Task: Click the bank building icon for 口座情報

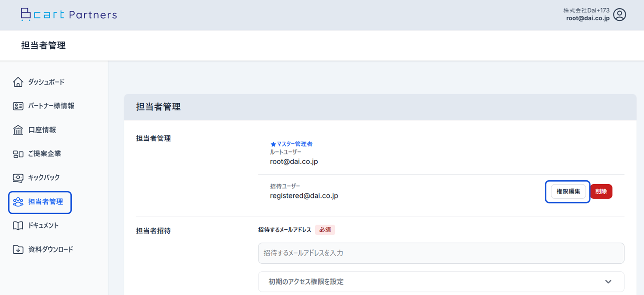Action: click(18, 130)
